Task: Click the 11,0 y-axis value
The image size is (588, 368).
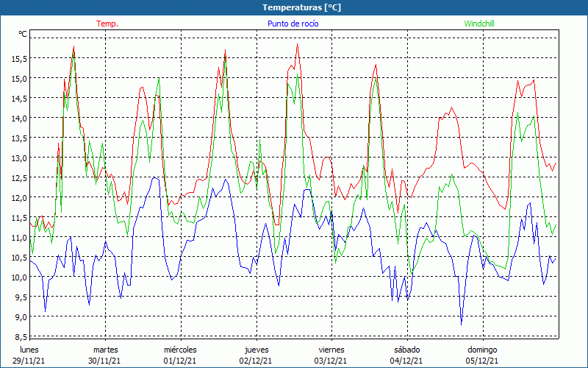Action: (20, 237)
